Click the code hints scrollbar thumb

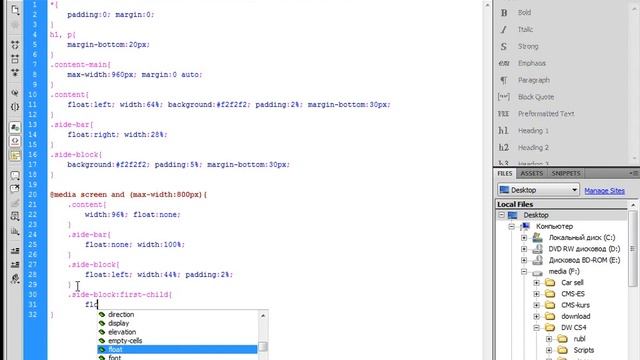click(263, 347)
